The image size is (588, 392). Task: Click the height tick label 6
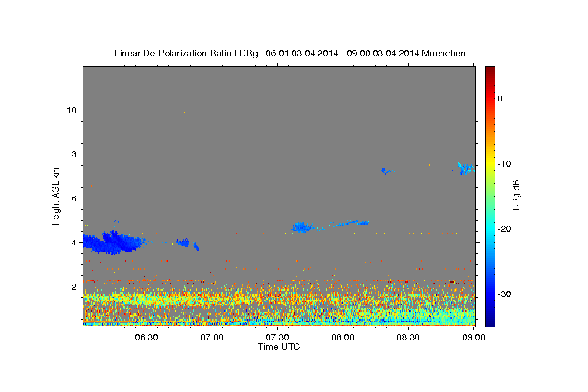74,198
